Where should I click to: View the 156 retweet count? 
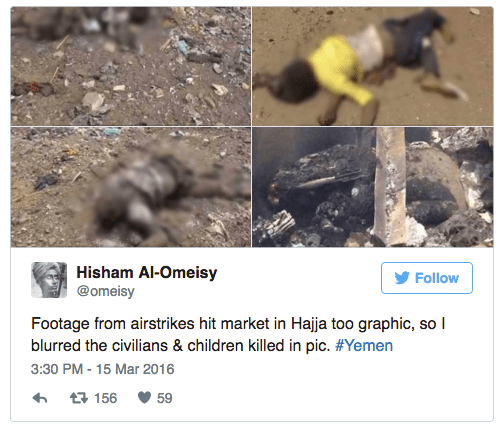point(106,398)
